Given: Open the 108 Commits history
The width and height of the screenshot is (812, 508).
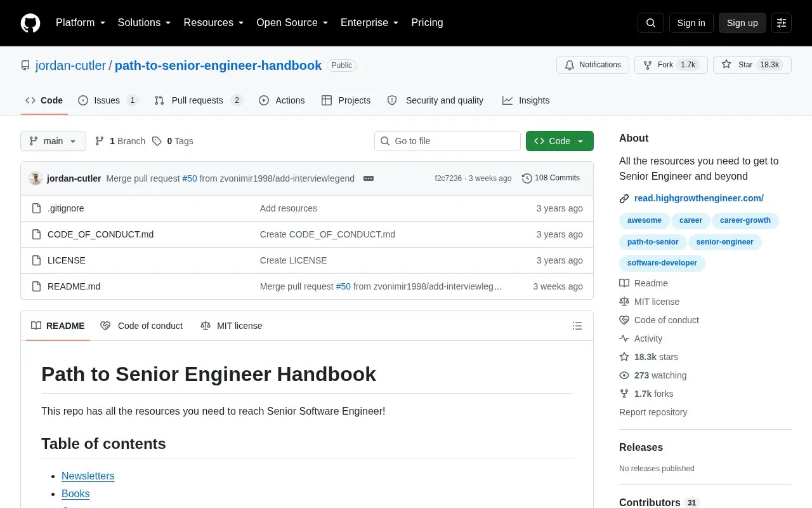Looking at the screenshot, I should click(x=551, y=178).
